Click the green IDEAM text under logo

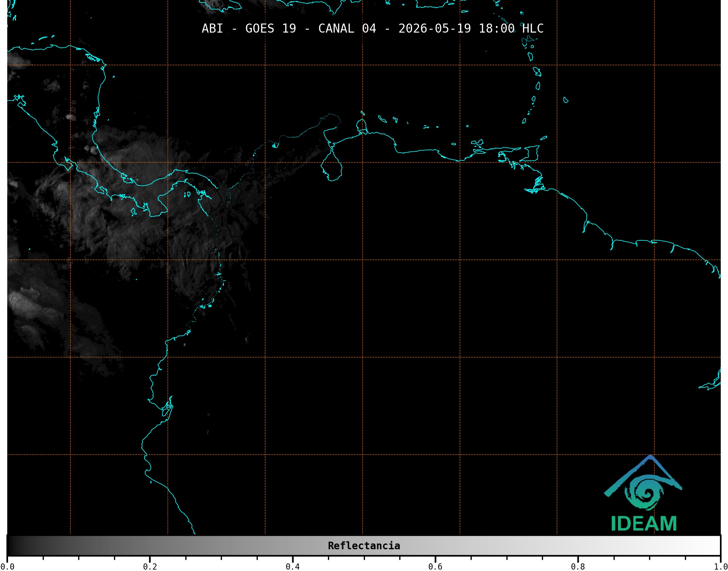pyautogui.click(x=644, y=524)
